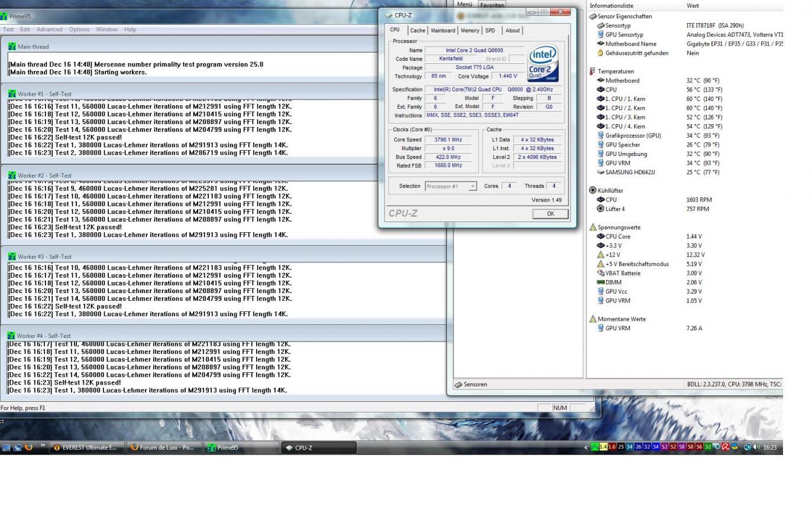Click the Kühllüfter fan group icon
Screen dimensions: 812x507
click(x=593, y=190)
